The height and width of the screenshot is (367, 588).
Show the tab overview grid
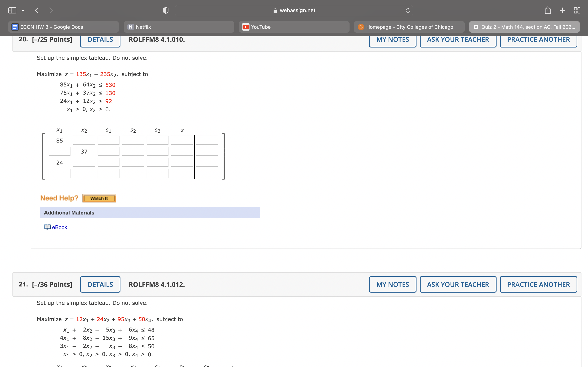pyautogui.click(x=577, y=10)
